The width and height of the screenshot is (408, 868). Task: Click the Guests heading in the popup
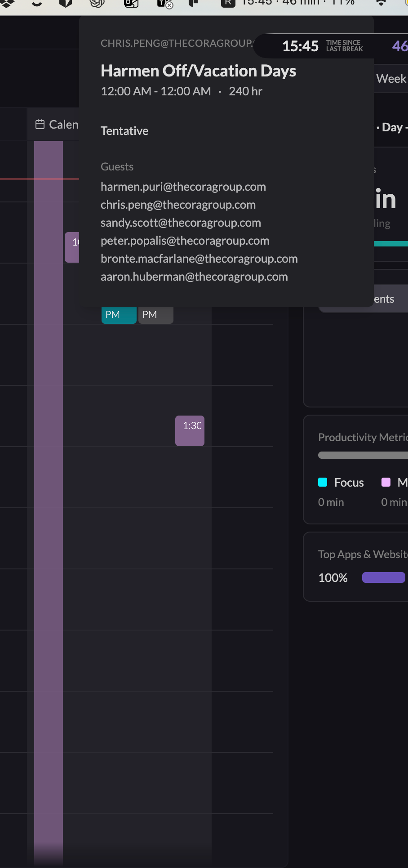117,167
